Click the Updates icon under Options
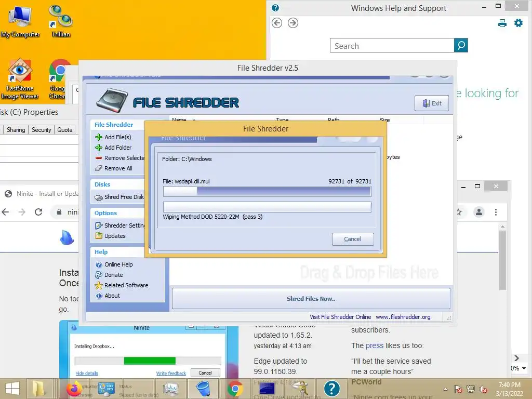The width and height of the screenshot is (532, 399). 99,236
